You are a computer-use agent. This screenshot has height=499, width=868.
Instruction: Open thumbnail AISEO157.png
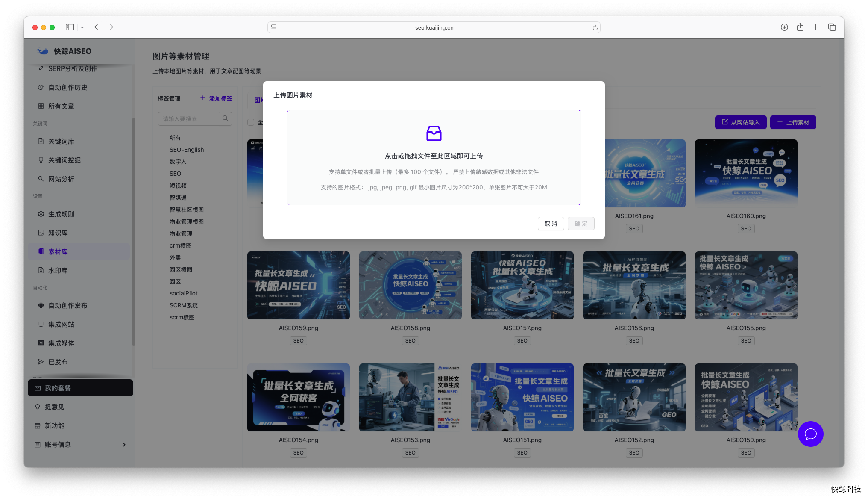(522, 285)
